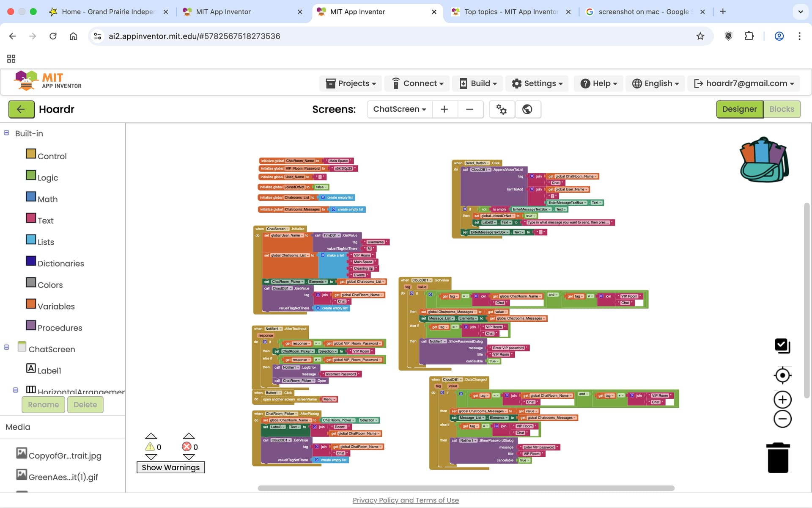Open the ChatScreen screens dropdown
Image resolution: width=812 pixels, height=508 pixels.
click(400, 109)
